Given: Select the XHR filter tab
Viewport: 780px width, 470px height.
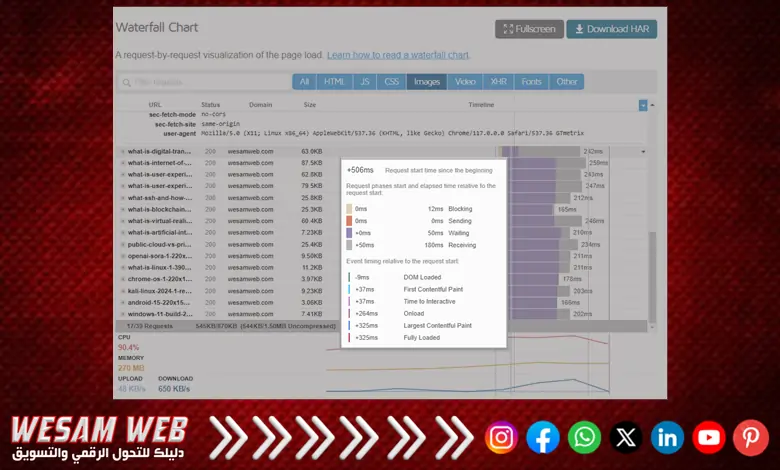Looking at the screenshot, I should (x=498, y=82).
